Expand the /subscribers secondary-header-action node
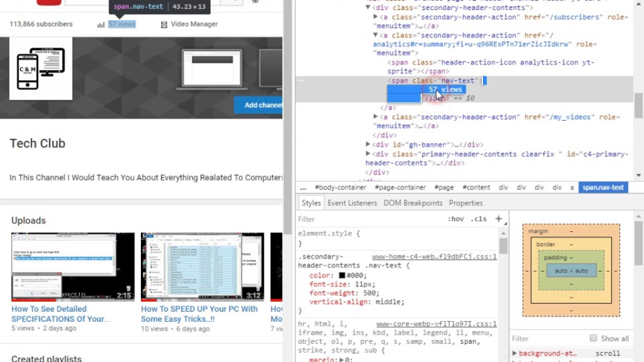Viewport: 644px width, 362px height. [375, 17]
